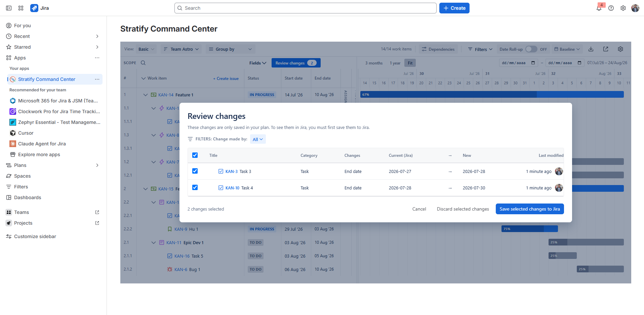Screen dimensions: 644x315
Task: Click the Search input field
Action: pos(305,8)
